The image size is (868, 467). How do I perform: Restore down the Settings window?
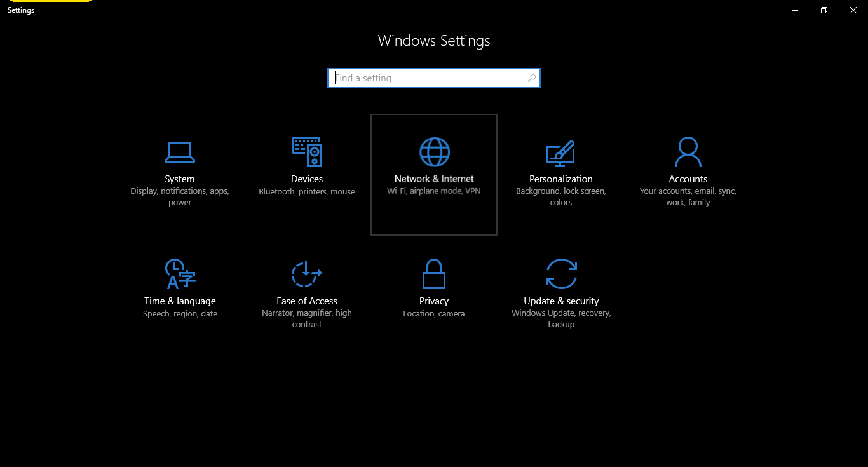(824, 10)
